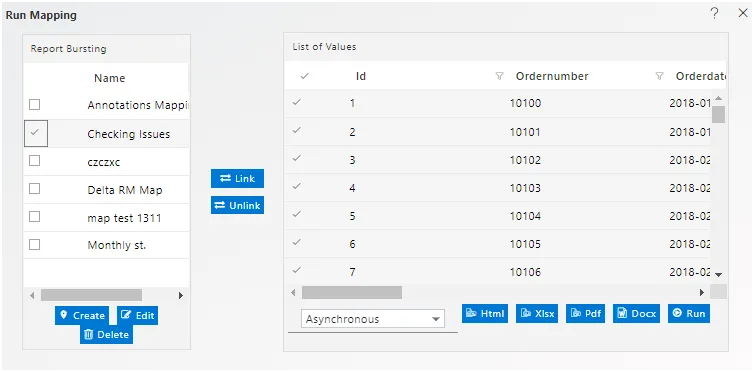This screenshot has height=372, width=754.
Task: Select the Ordernumber column header
Action: pos(552,76)
